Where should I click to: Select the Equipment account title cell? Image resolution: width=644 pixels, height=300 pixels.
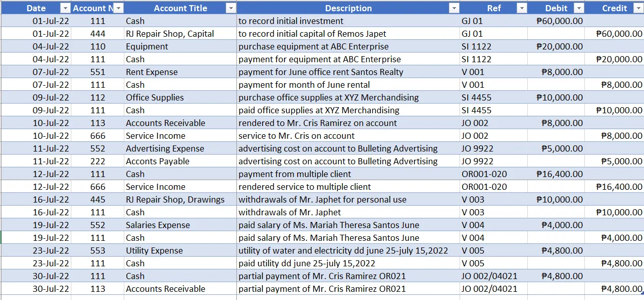click(147, 46)
